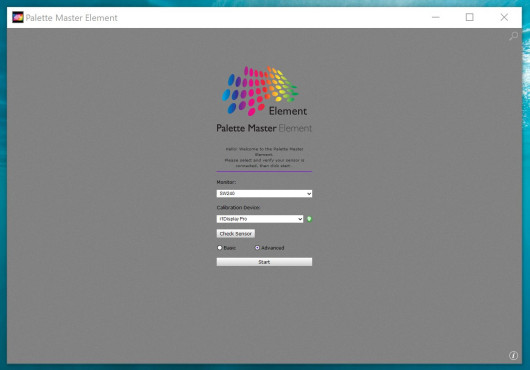
Task: Open the Monitor dropdown showing SW240
Action: pos(264,194)
